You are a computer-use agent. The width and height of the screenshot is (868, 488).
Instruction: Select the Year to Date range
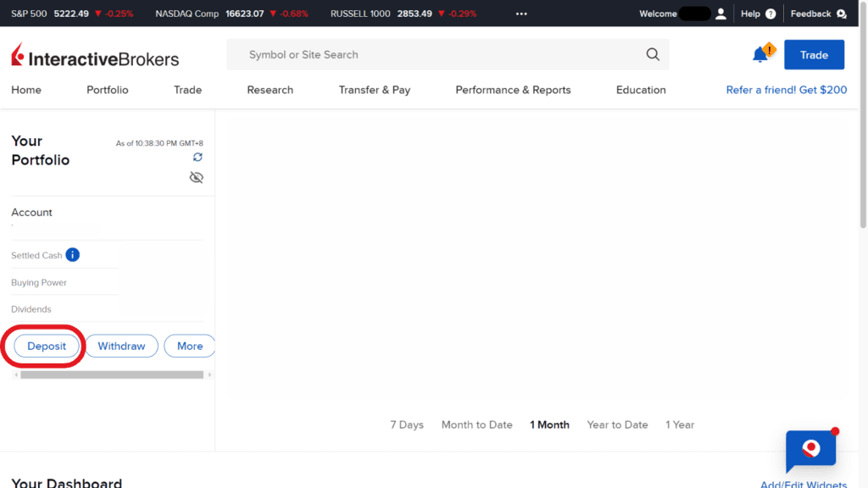[x=617, y=425]
